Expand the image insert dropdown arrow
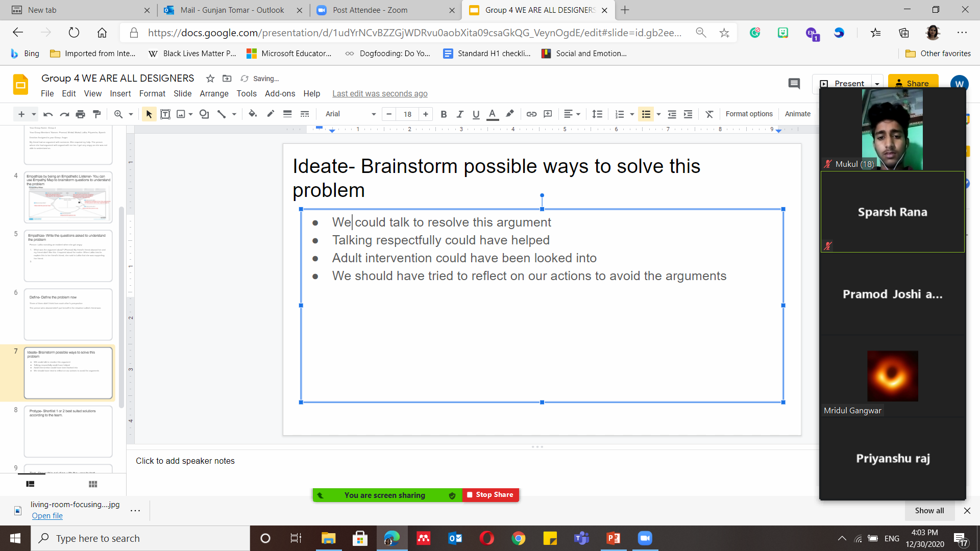Image resolution: width=980 pixels, height=551 pixels. (190, 114)
